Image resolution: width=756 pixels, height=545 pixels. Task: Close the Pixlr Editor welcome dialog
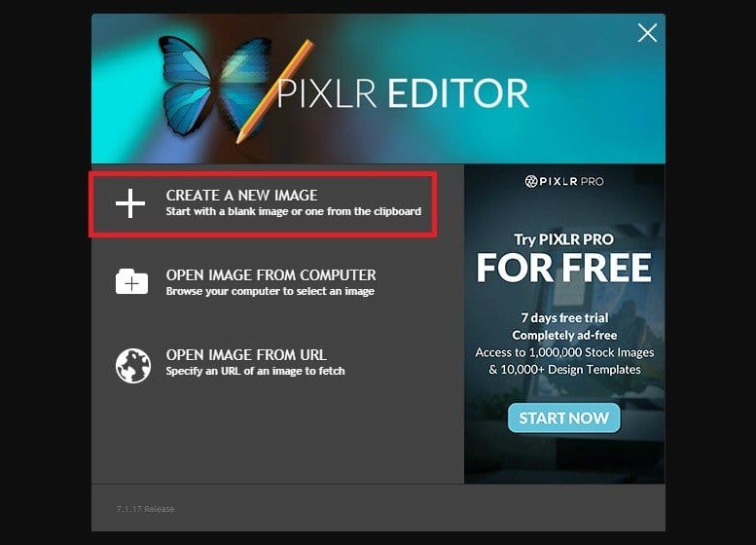click(647, 33)
